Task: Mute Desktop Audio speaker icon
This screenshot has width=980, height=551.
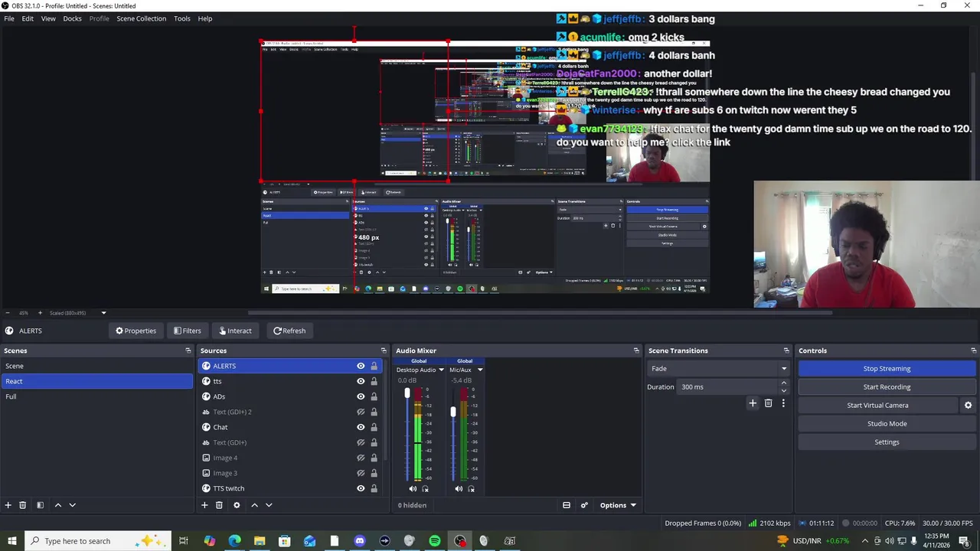Action: (413, 489)
